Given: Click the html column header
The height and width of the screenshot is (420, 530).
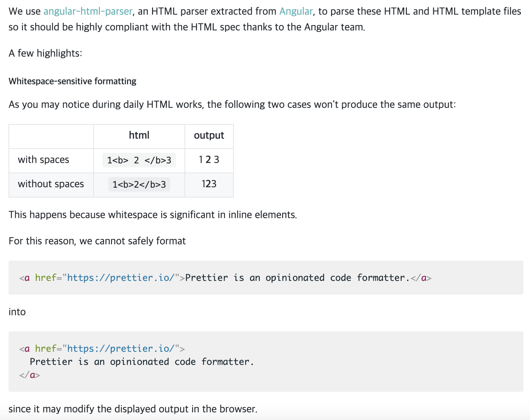Looking at the screenshot, I should click(139, 136).
